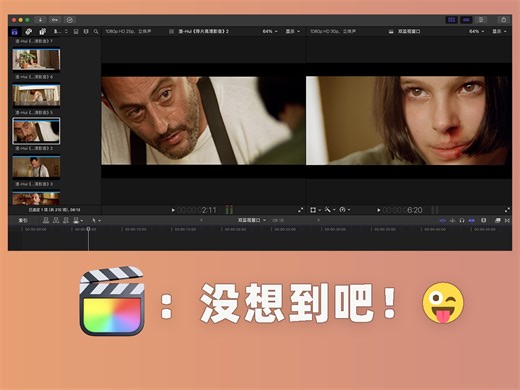Open the keyword editor key icon
This screenshot has height=390, width=520.
(x=55, y=20)
